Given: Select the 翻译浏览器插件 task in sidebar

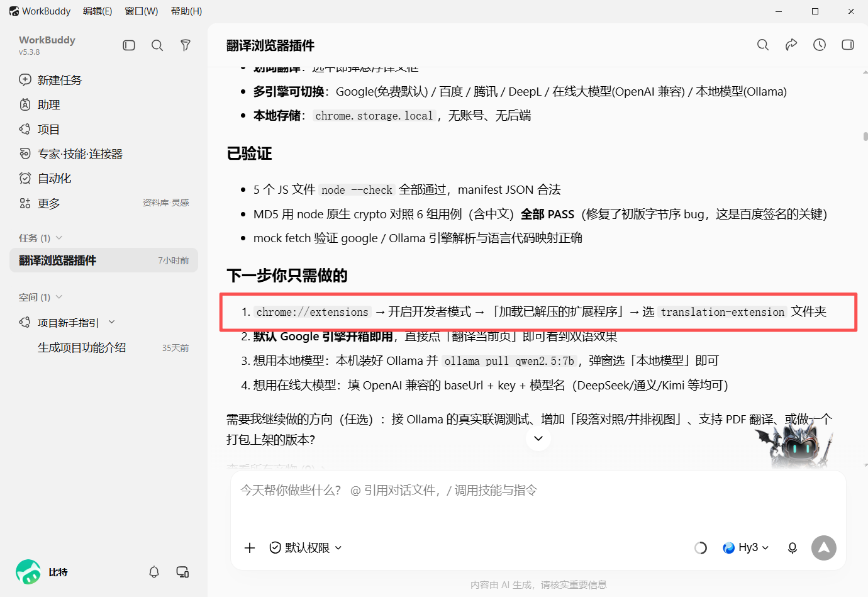Looking at the screenshot, I should (104, 260).
